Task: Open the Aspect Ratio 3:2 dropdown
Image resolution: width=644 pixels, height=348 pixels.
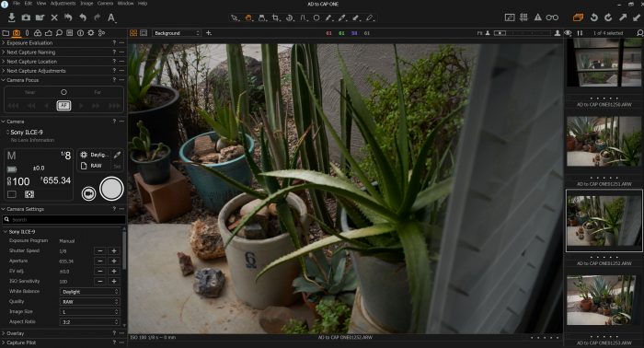Action: click(89, 321)
